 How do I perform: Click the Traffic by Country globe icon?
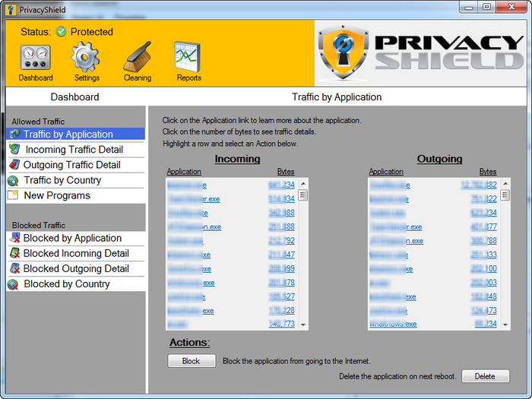pyautogui.click(x=13, y=181)
